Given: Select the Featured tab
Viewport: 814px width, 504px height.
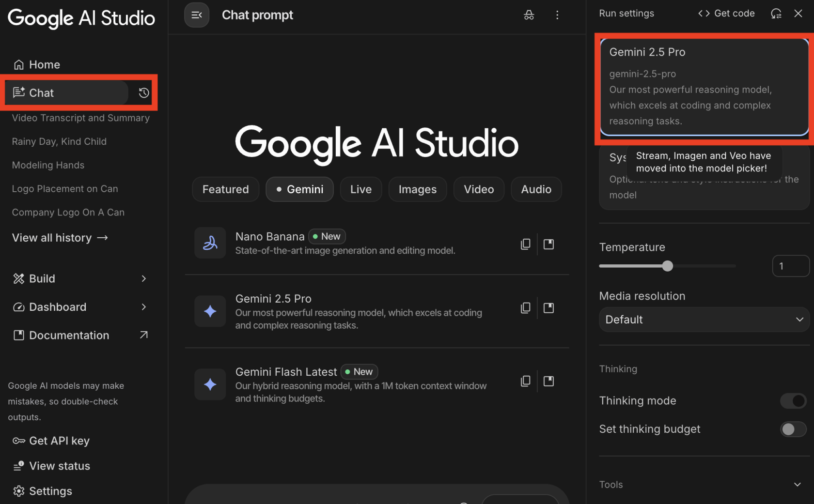Looking at the screenshot, I should click(x=225, y=189).
